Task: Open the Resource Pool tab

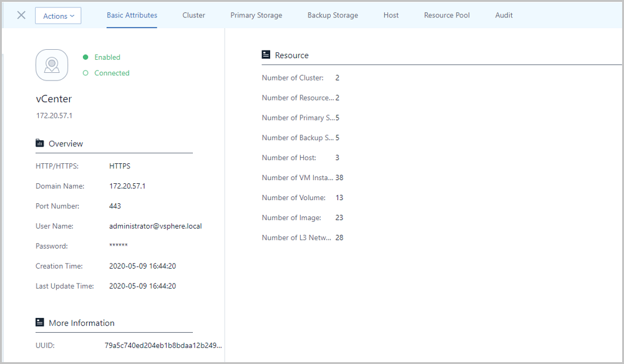Action: click(x=447, y=15)
